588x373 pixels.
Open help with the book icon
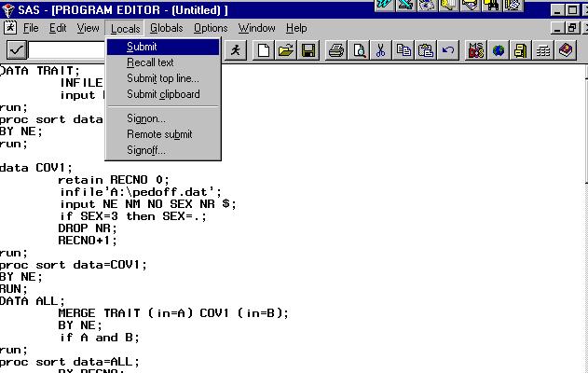coord(566,50)
